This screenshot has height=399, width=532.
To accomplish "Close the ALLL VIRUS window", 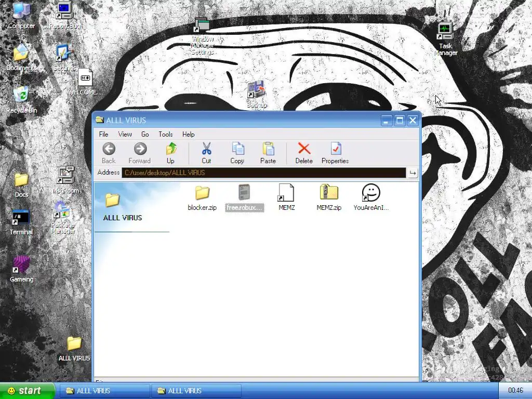I will pos(413,121).
